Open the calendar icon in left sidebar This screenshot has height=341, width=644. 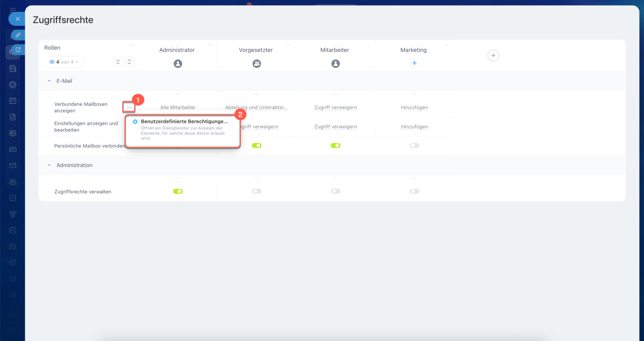[13, 100]
